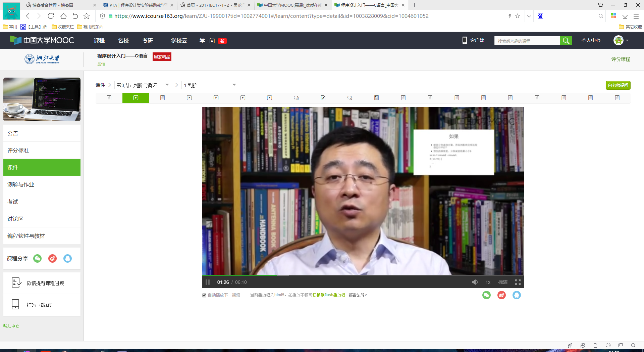The image size is (644, 352).
Task: Enter fullscreen mode in video player
Action: (x=518, y=282)
